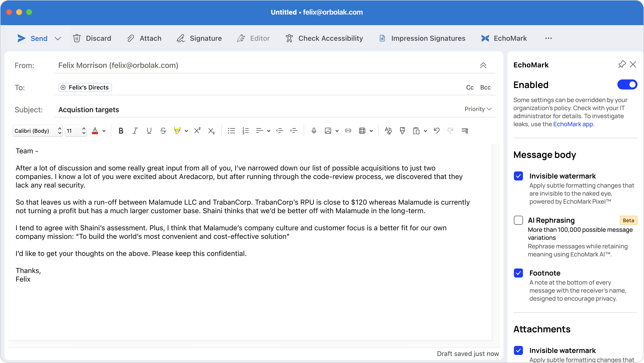Disable the EchoMark Enabled switch
644x363 pixels.
click(x=627, y=85)
